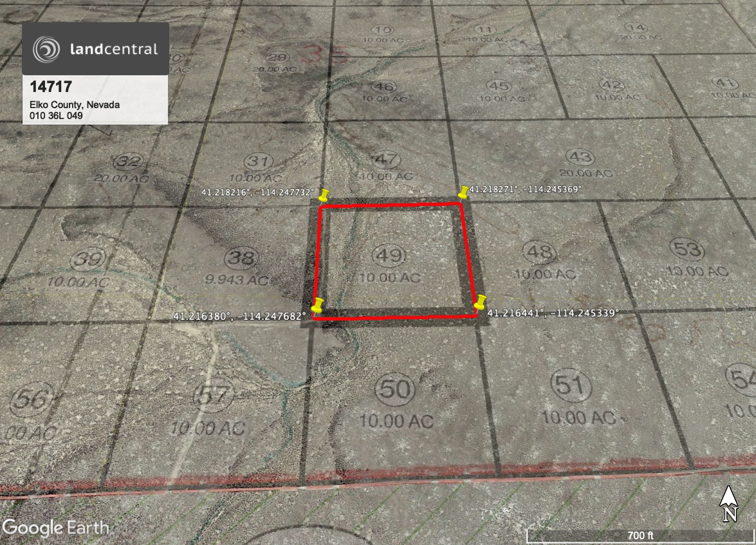Select the southwest yellow pushpin
The width and height of the screenshot is (756, 545).
click(317, 305)
